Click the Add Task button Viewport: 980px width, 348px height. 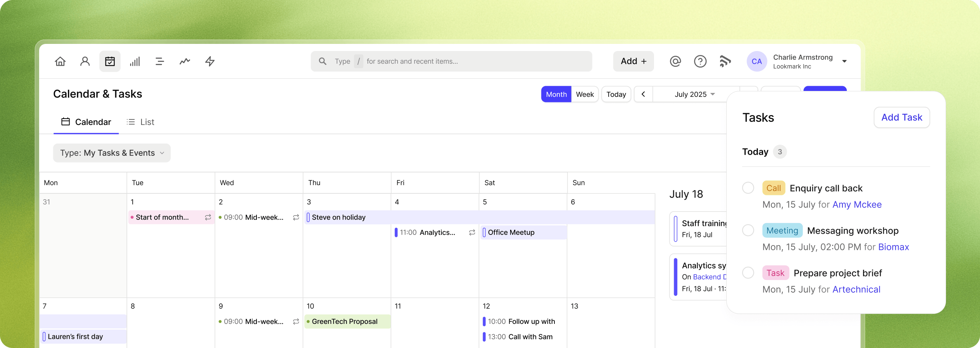click(x=902, y=117)
